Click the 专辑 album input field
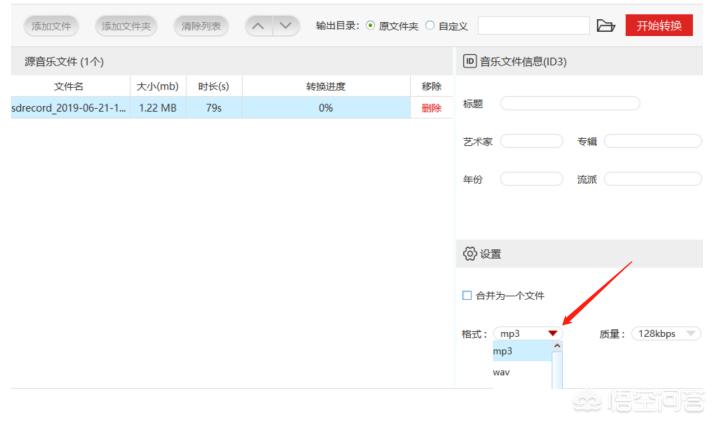The width and height of the screenshot is (718, 425). 653,141
